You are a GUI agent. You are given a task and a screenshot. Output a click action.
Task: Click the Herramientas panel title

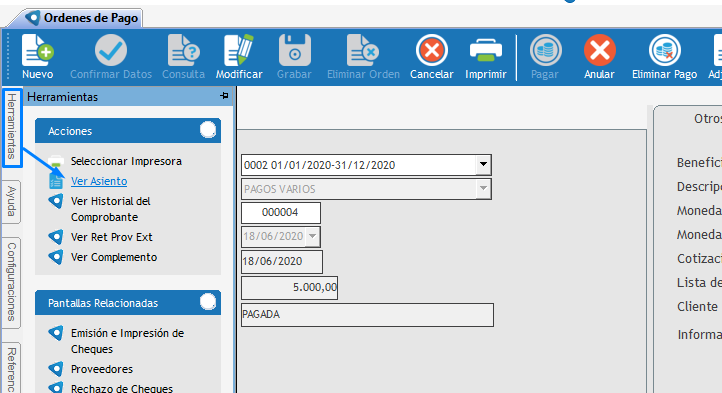click(x=63, y=97)
